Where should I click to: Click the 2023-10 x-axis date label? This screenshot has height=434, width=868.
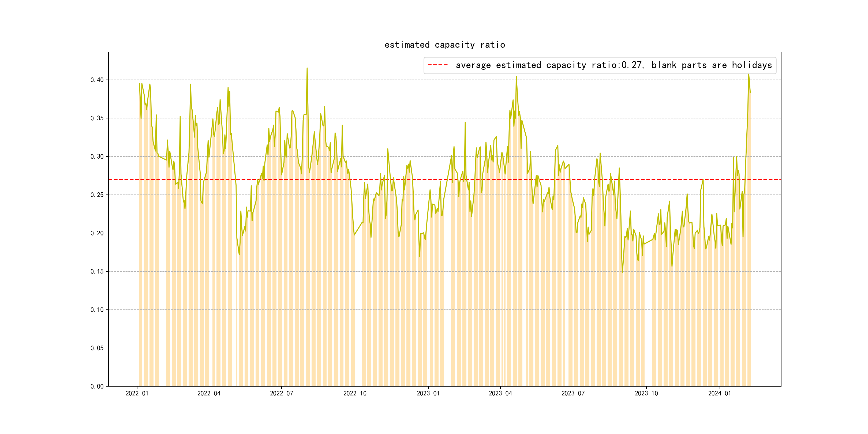pos(646,393)
